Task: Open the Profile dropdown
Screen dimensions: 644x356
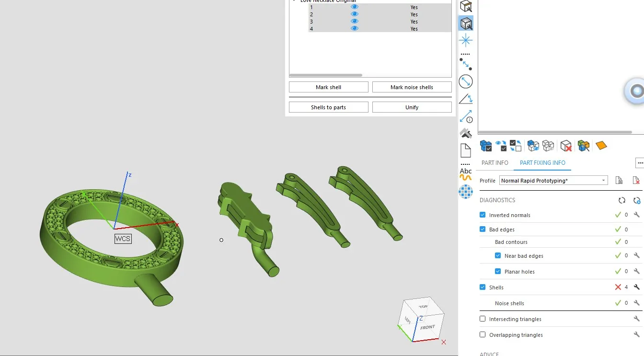Action: click(603, 181)
